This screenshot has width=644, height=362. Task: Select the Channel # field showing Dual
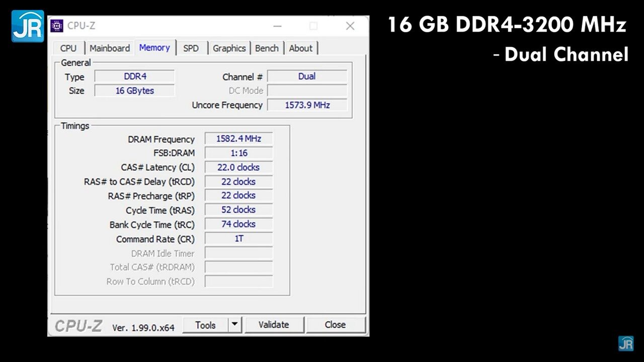307,76
